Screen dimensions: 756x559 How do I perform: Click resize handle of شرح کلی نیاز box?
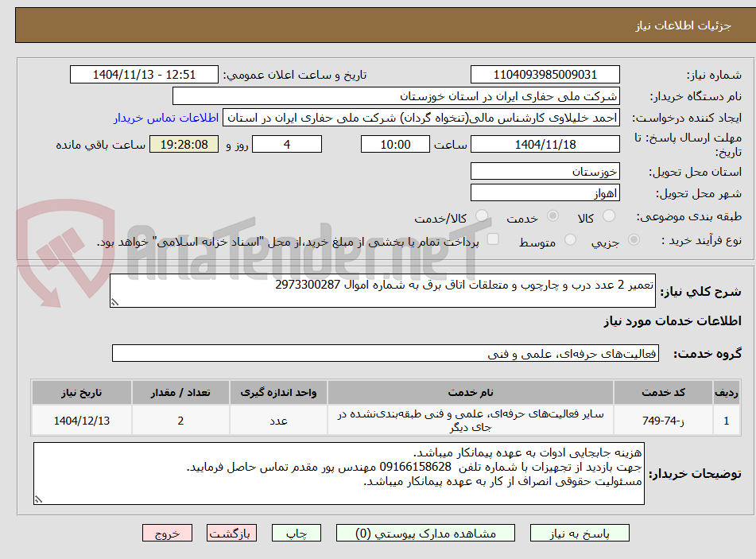point(114,302)
